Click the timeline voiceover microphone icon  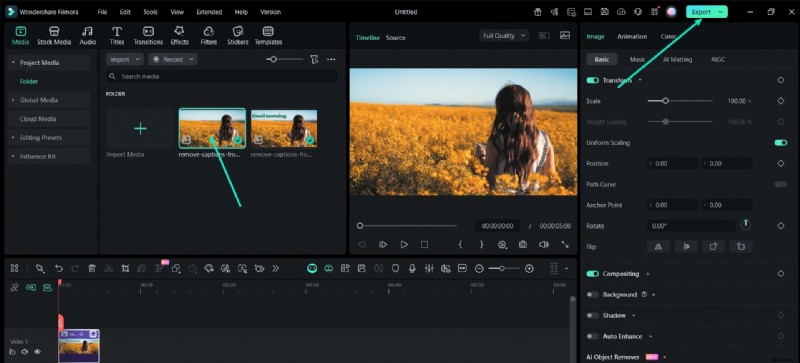tap(412, 269)
